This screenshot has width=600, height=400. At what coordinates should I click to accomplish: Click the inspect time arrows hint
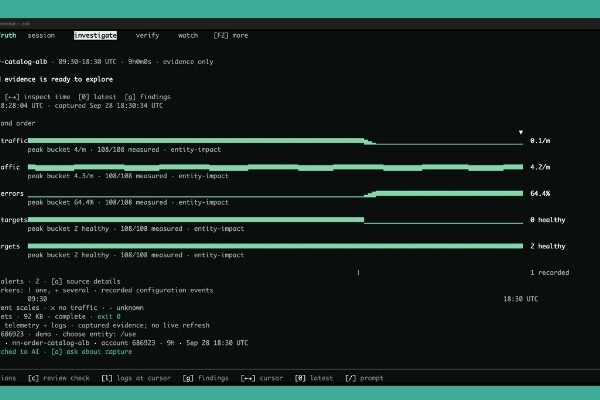(x=38, y=97)
